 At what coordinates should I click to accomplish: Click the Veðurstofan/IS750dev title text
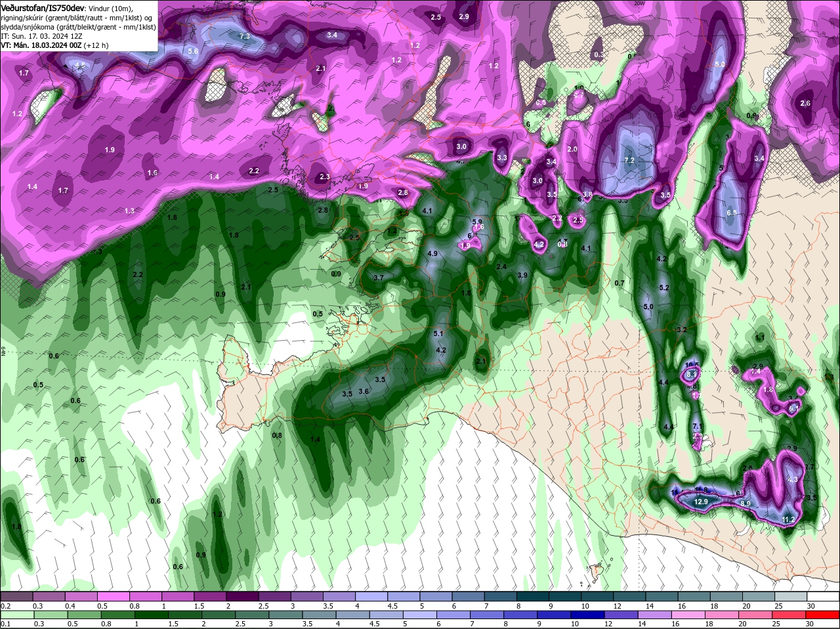43,7
